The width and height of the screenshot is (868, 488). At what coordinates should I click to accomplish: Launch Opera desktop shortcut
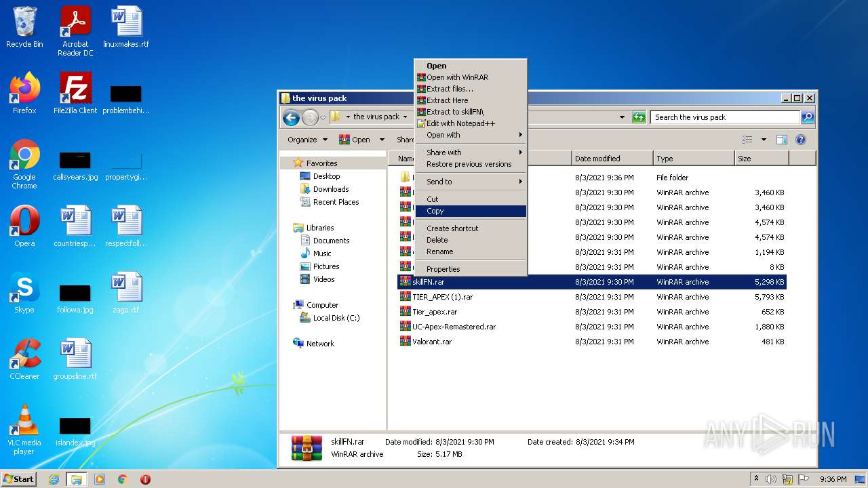24,226
